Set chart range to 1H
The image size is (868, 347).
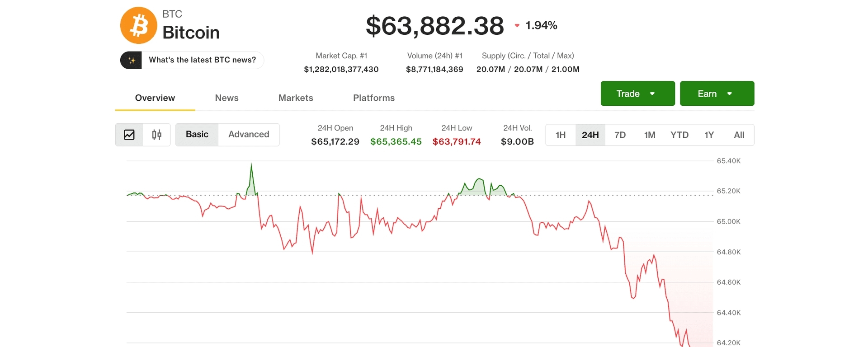pyautogui.click(x=561, y=135)
